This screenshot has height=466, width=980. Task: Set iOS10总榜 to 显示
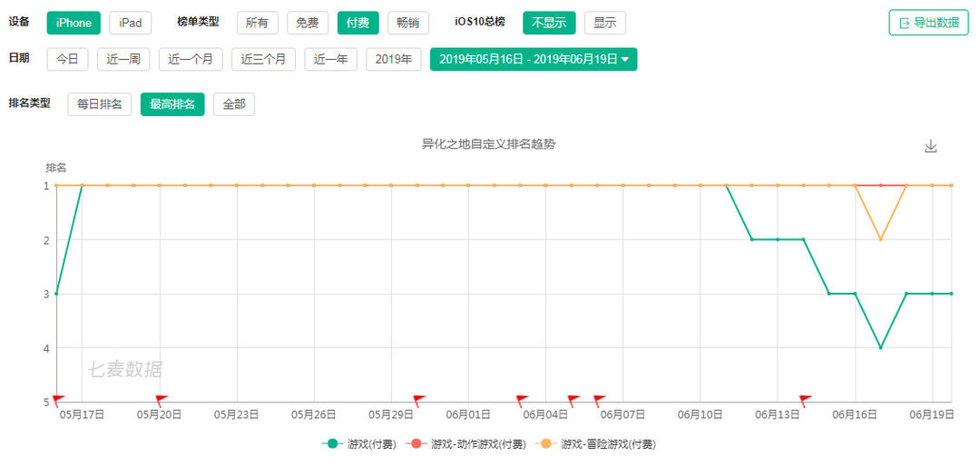click(x=605, y=23)
